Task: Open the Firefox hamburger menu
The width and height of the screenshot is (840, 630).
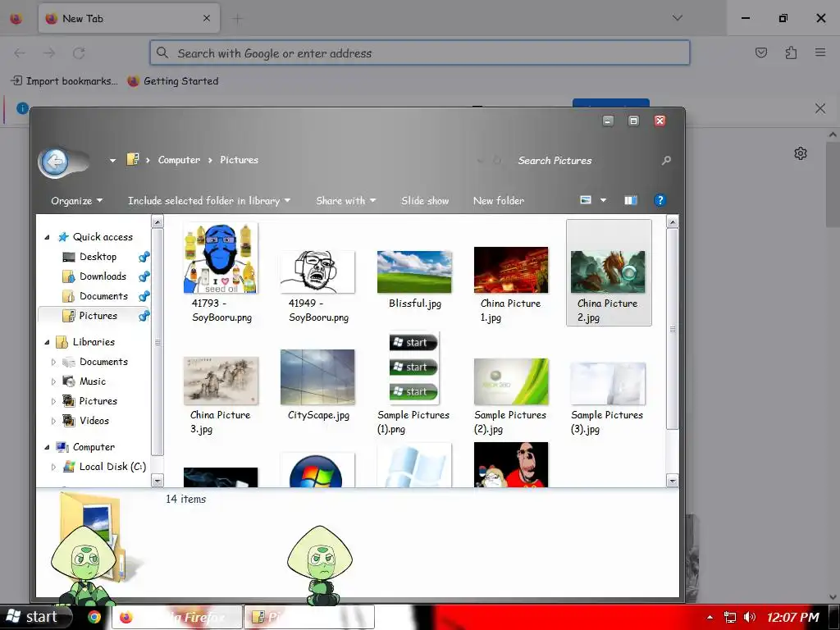Action: [820, 52]
